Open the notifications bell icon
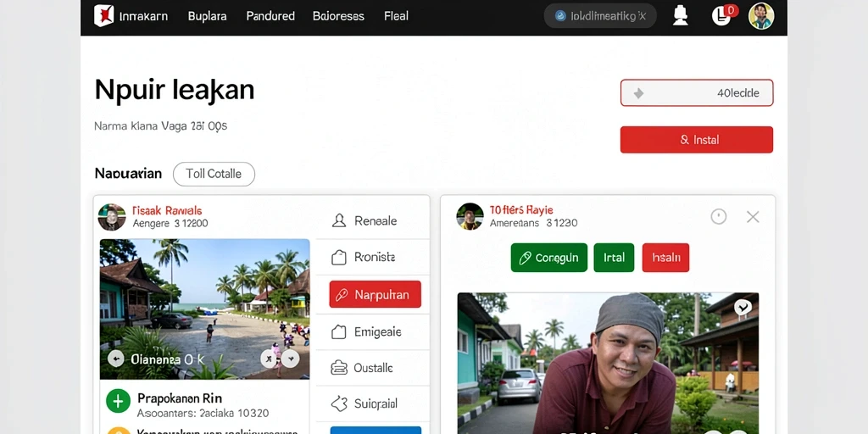The width and height of the screenshot is (868, 434). 681,15
